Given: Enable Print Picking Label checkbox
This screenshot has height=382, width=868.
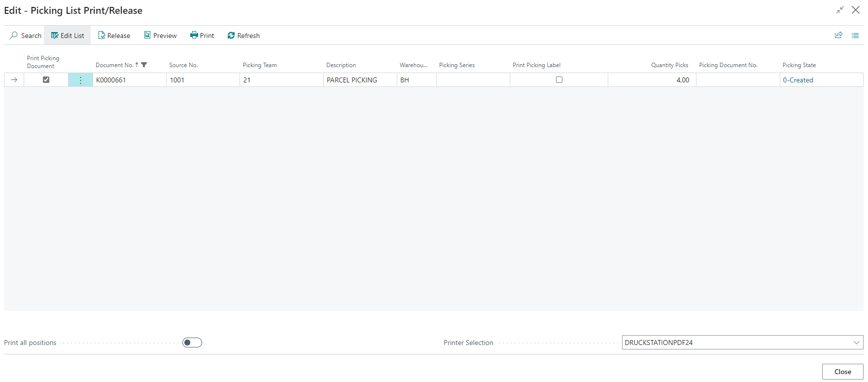Looking at the screenshot, I should (559, 80).
